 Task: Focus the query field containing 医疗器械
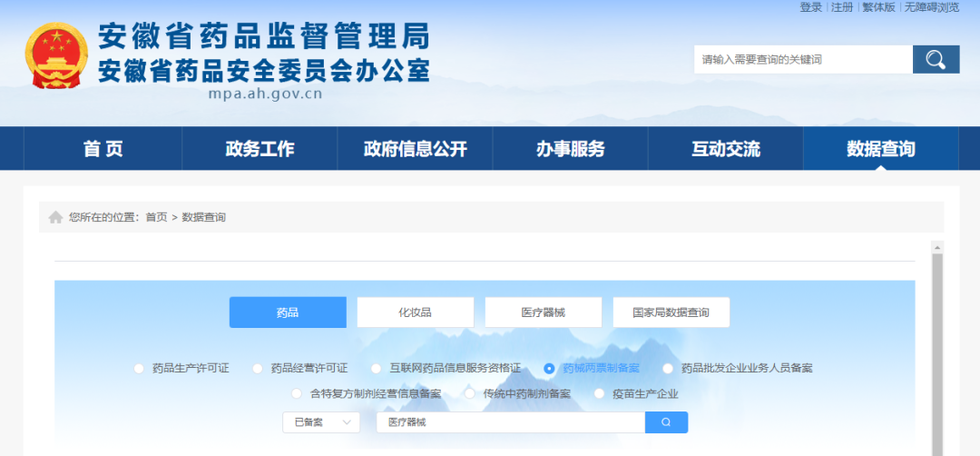coord(511,422)
